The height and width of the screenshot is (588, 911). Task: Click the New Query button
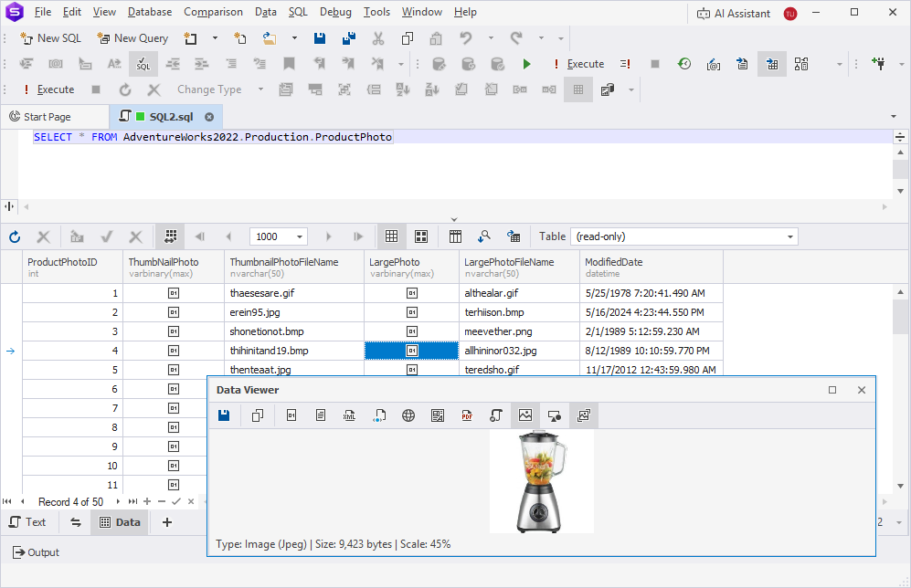[133, 38]
